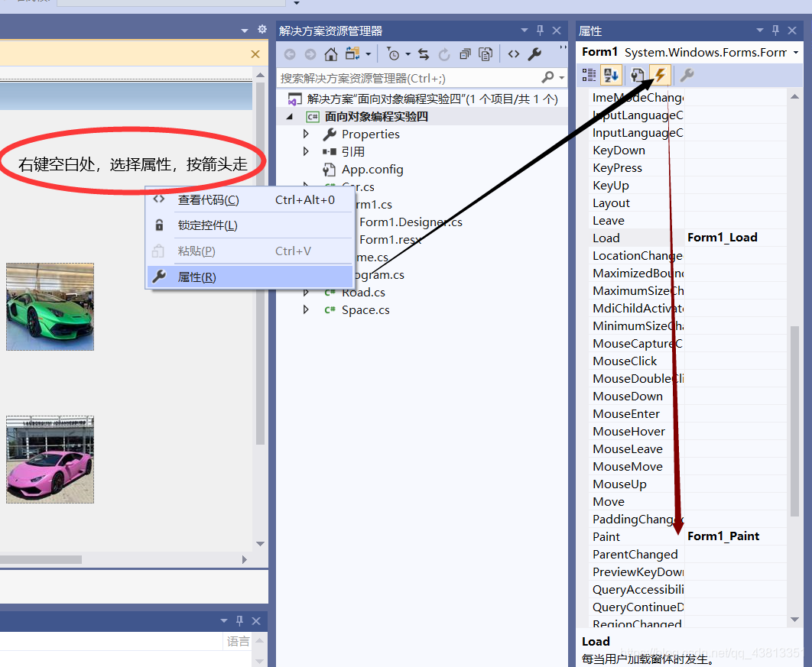This screenshot has height=667, width=812.
Task: Pin the Solution Explorer panel
Action: pos(540,31)
